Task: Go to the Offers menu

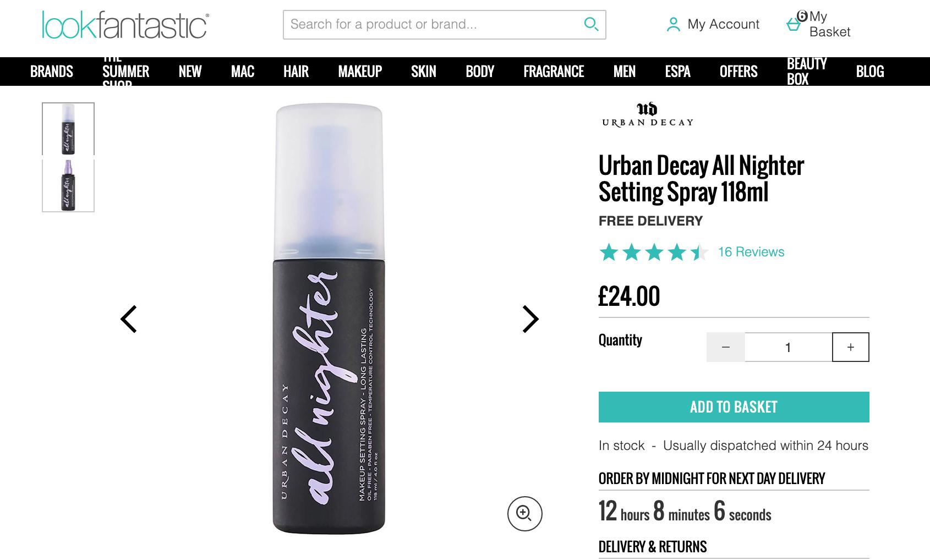Action: pos(738,72)
